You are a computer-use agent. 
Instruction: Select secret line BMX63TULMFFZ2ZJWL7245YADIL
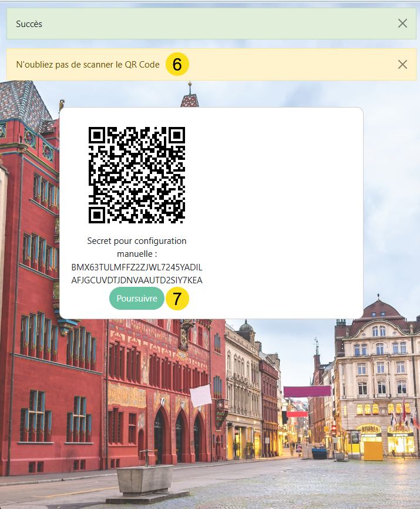[136, 267]
